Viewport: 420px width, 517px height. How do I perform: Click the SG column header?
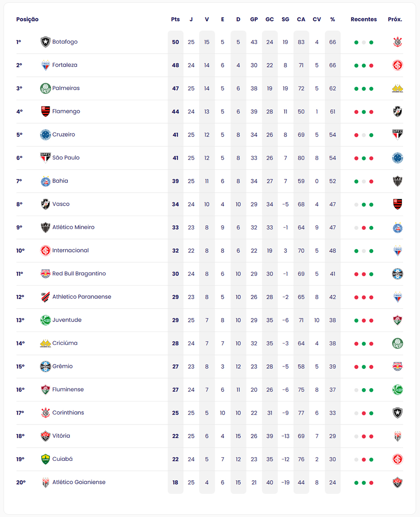point(285,19)
